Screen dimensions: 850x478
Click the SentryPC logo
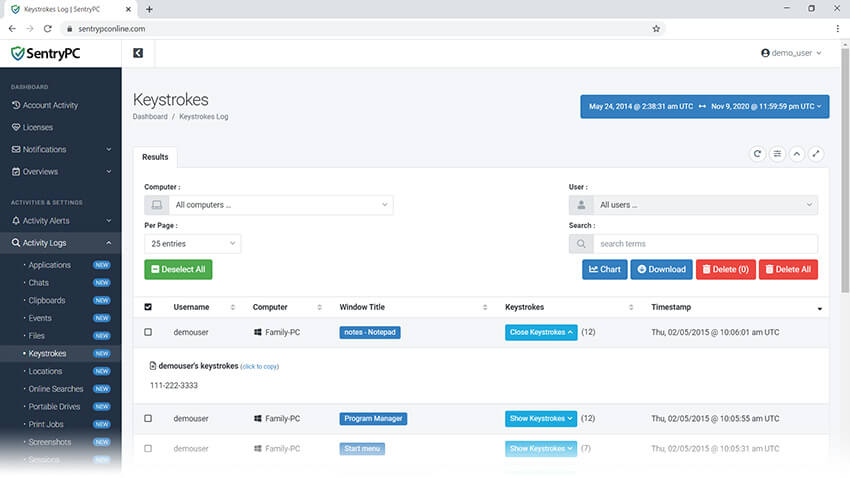pyautogui.click(x=48, y=54)
